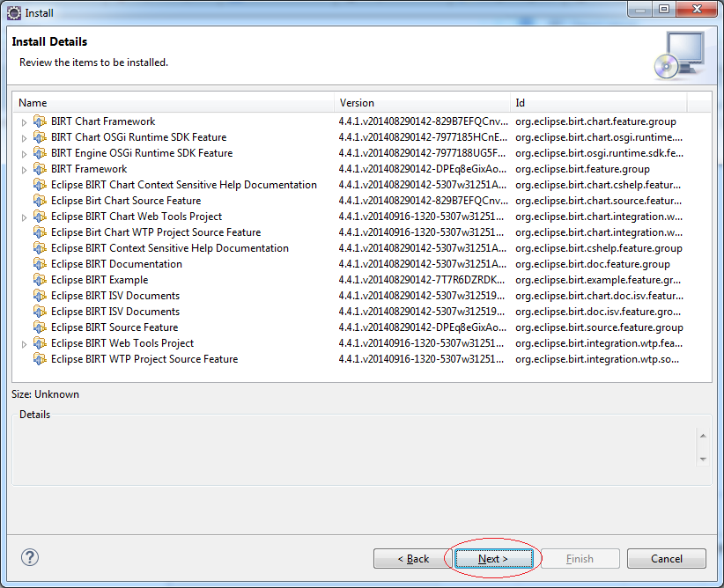Click the icon for Eclipse BIRT Context Sensitive Help Documentation
This screenshot has width=724, height=588.
point(40,248)
